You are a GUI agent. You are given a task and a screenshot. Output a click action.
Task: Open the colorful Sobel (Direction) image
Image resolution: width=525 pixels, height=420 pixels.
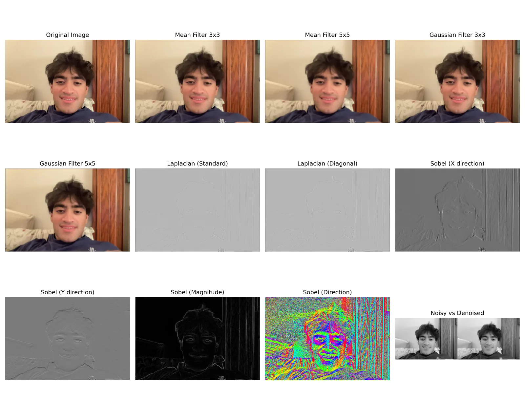pos(327,339)
